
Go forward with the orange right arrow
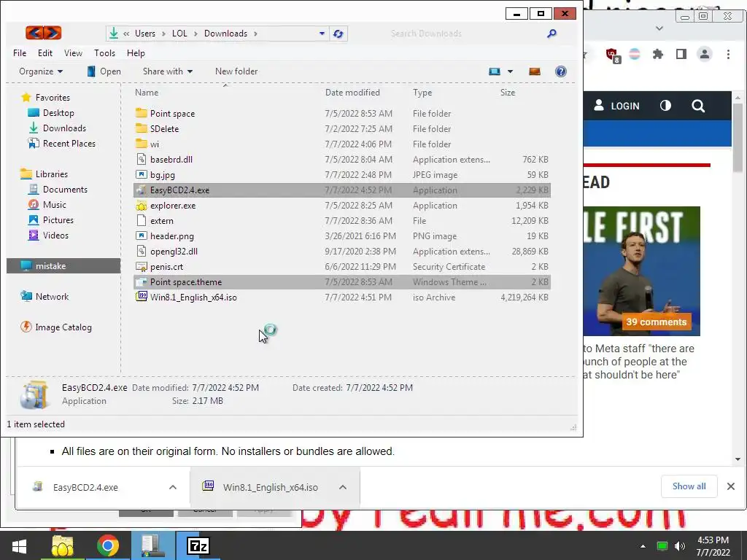point(53,33)
